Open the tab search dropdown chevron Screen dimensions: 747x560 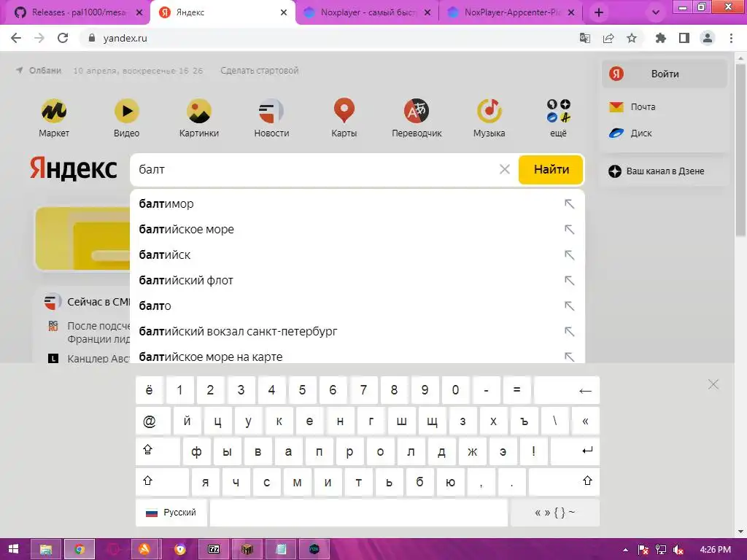[656, 12]
